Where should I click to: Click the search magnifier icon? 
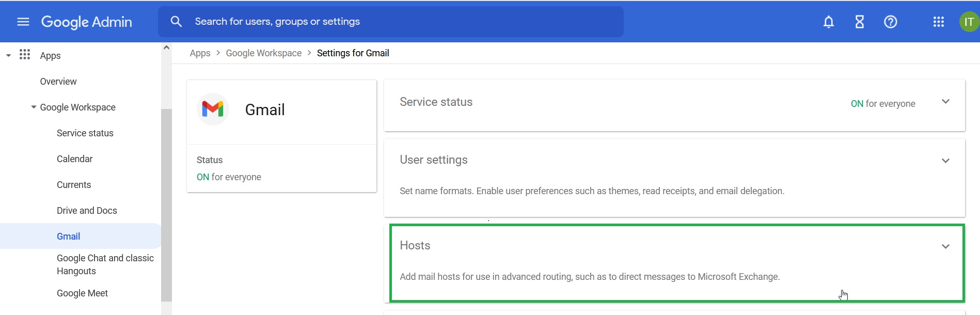click(176, 22)
